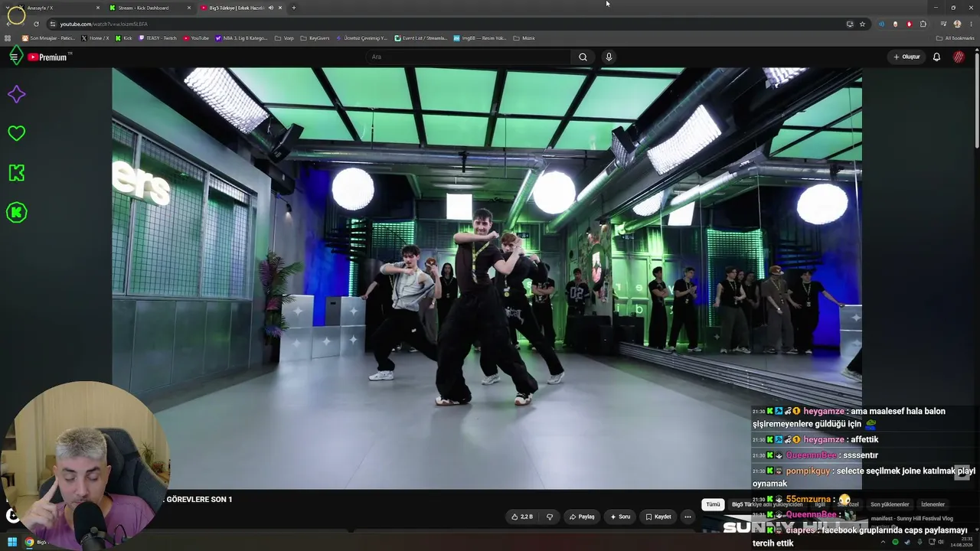
Task: Expand the KeyGivers bookmark folder
Action: 315,37
